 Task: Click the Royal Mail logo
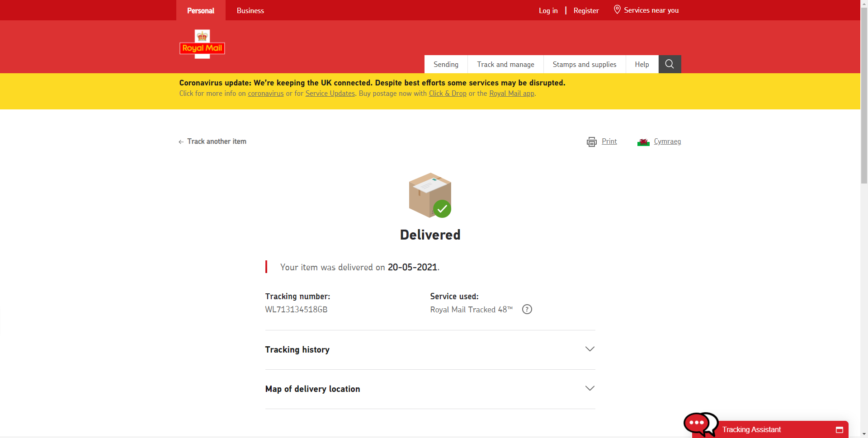(x=202, y=44)
